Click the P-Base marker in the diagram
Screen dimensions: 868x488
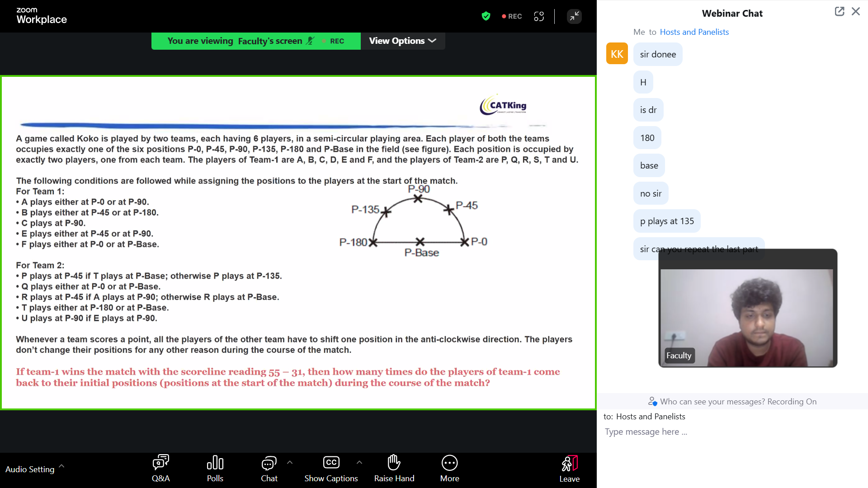tap(420, 242)
